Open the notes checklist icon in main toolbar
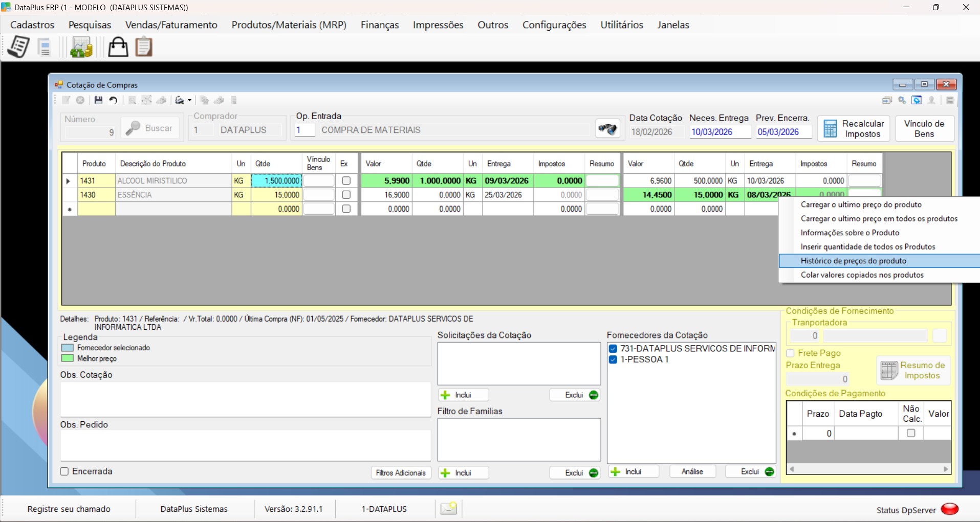This screenshot has height=522, width=980. pos(18,47)
